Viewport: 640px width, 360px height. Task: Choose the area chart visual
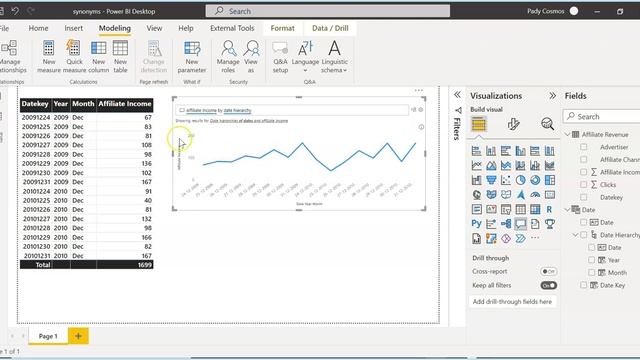(491, 165)
